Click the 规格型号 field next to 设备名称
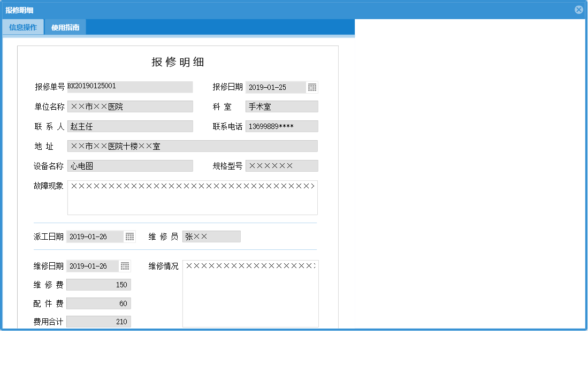This screenshot has width=588, height=381. [281, 166]
